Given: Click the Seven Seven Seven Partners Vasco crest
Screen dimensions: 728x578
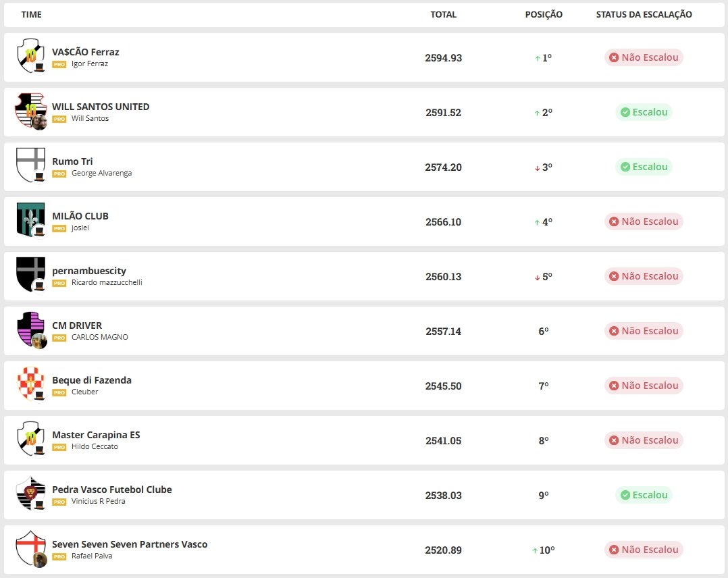Looking at the screenshot, I should 30,548.
